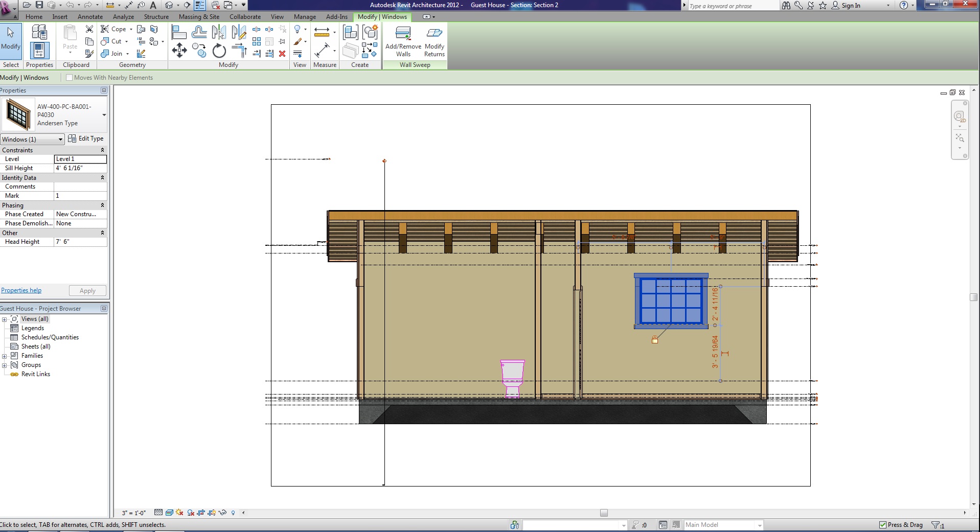Open the Annotate ribbon tab

[x=90, y=17]
